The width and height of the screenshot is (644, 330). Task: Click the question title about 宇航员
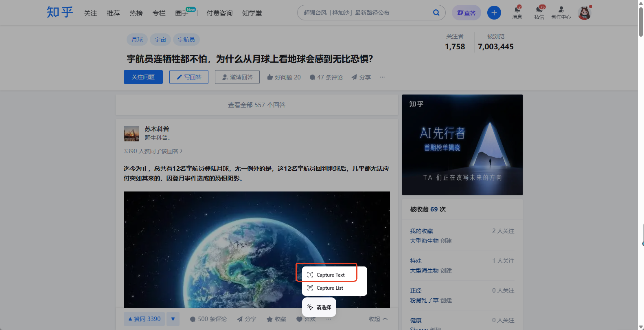[x=250, y=59]
